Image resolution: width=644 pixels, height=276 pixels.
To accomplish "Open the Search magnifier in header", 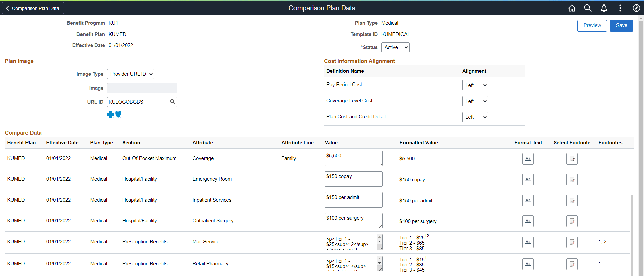I will (588, 8).
